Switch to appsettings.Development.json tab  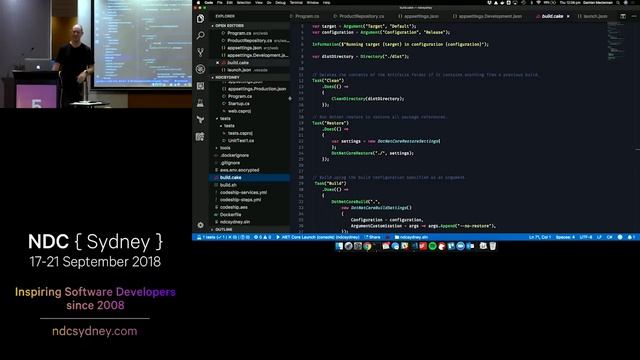(x=489, y=16)
